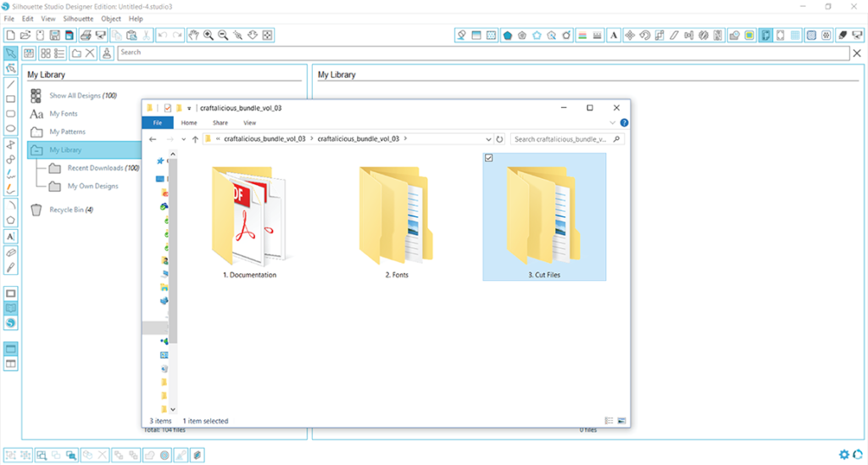Select the Rectangle drawing tool

[10, 99]
